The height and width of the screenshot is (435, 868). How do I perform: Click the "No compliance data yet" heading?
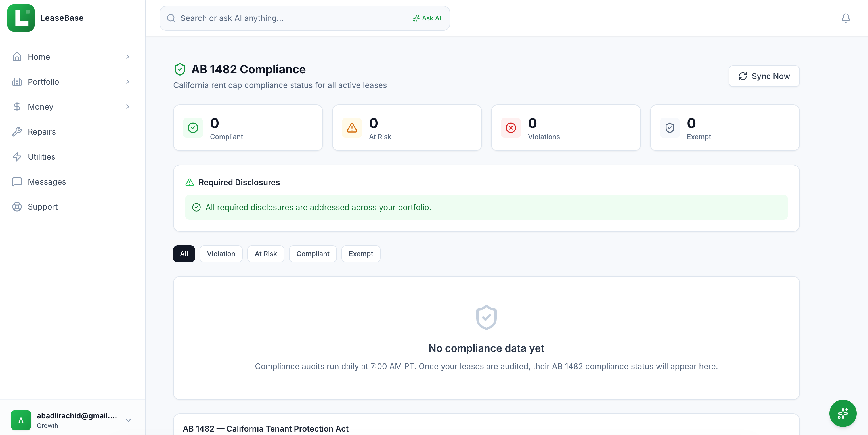tap(486, 348)
